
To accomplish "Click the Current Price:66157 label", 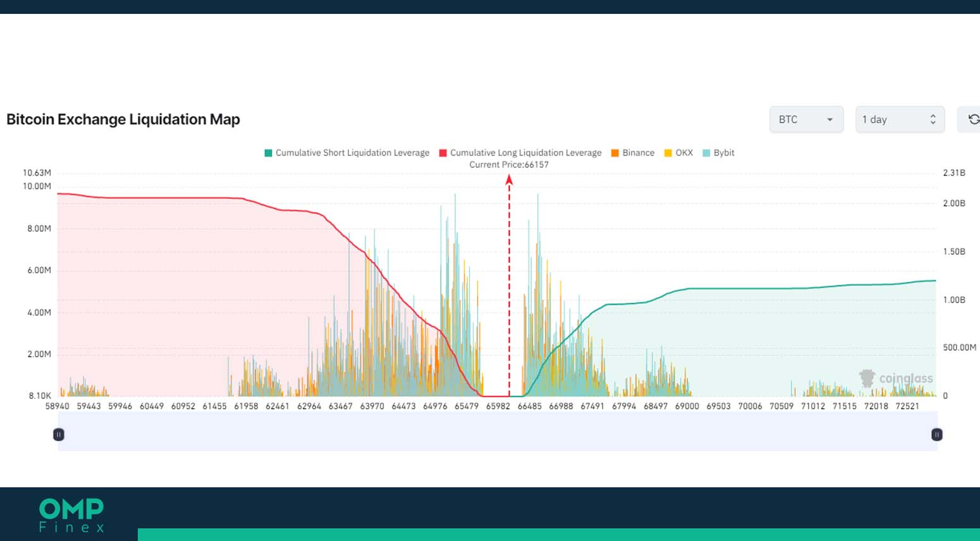I will (509, 164).
